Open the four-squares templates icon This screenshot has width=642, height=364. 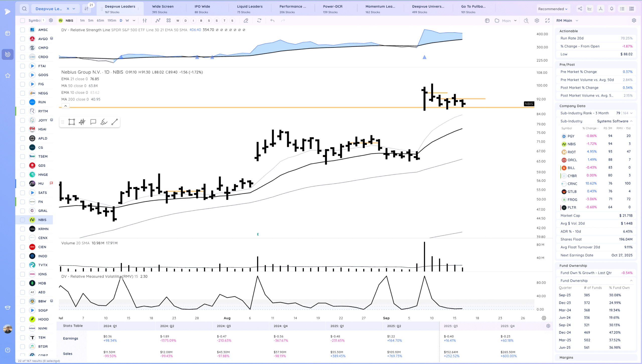click(169, 21)
